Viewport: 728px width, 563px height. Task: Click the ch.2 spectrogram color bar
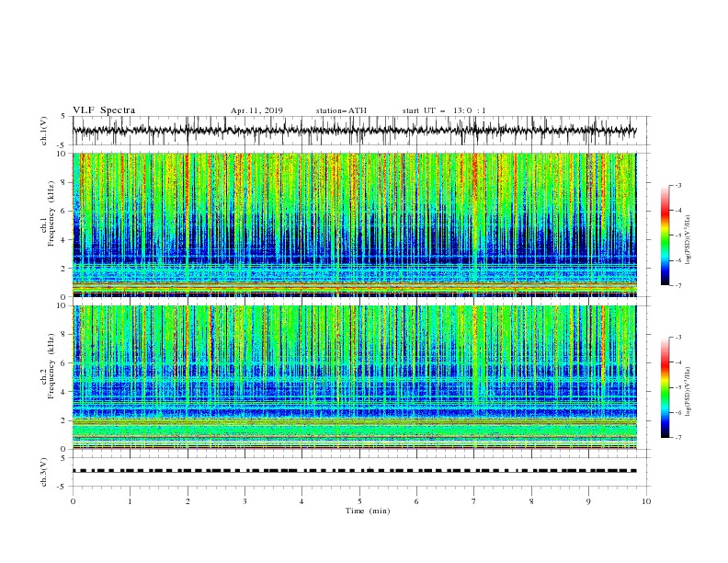pos(665,387)
